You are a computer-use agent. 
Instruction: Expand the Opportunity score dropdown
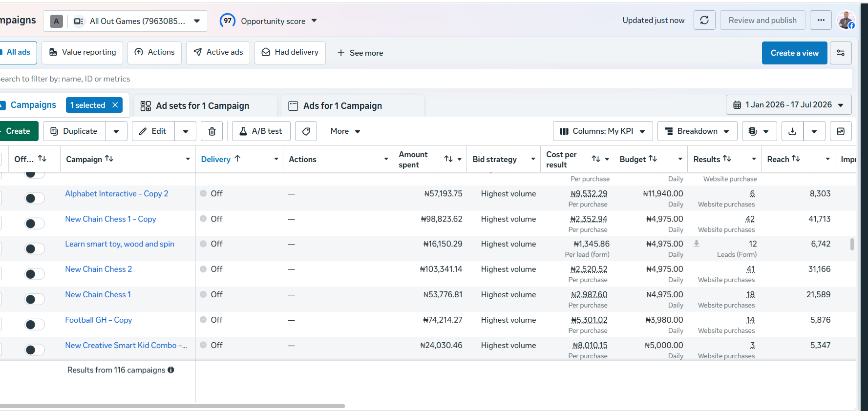(314, 21)
